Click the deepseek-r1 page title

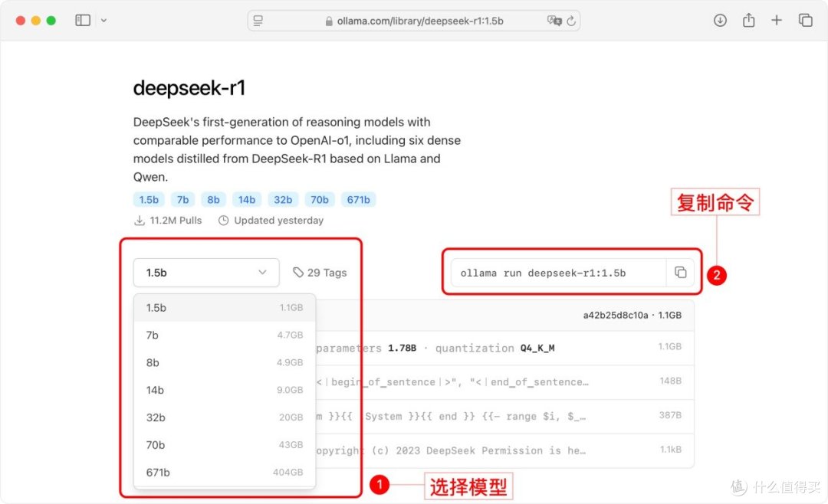pyautogui.click(x=189, y=88)
